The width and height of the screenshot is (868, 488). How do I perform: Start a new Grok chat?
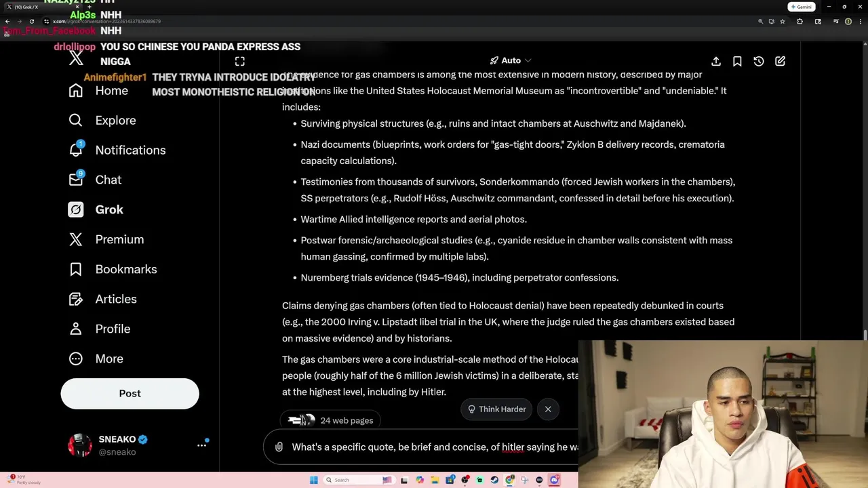780,61
